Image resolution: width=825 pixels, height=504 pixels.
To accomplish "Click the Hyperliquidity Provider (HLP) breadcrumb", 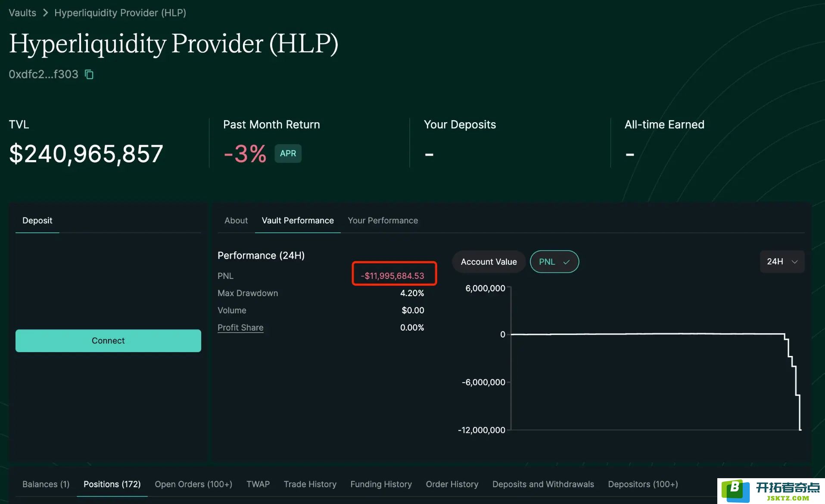I will point(120,13).
